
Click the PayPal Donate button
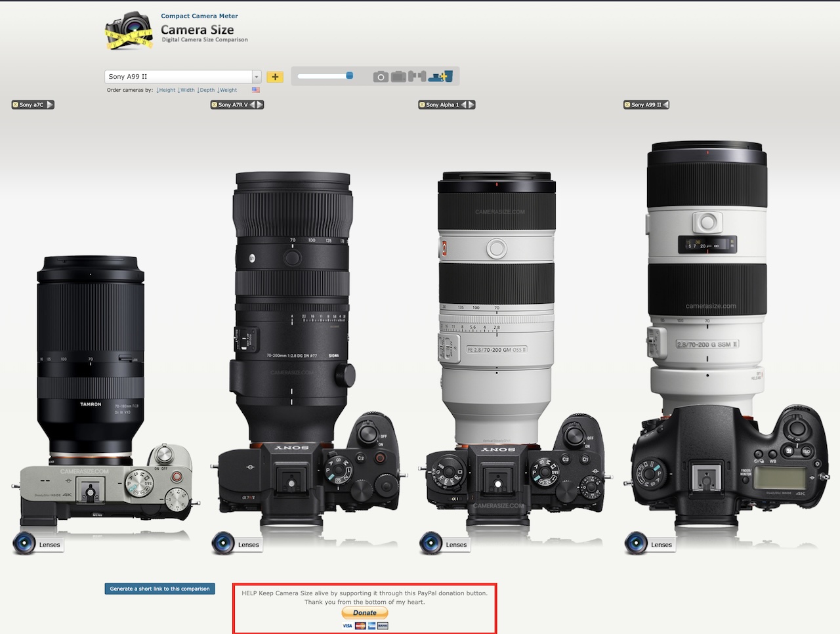[x=365, y=613]
